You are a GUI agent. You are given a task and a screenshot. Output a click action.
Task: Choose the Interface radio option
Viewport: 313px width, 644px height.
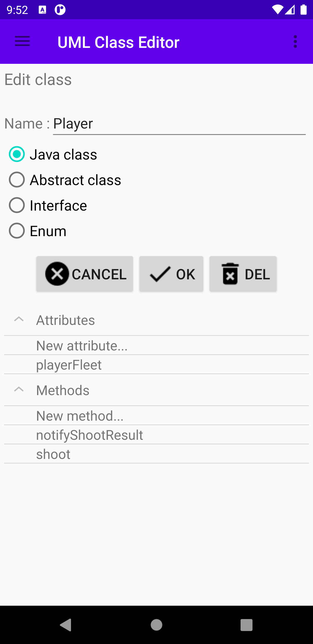(x=17, y=205)
